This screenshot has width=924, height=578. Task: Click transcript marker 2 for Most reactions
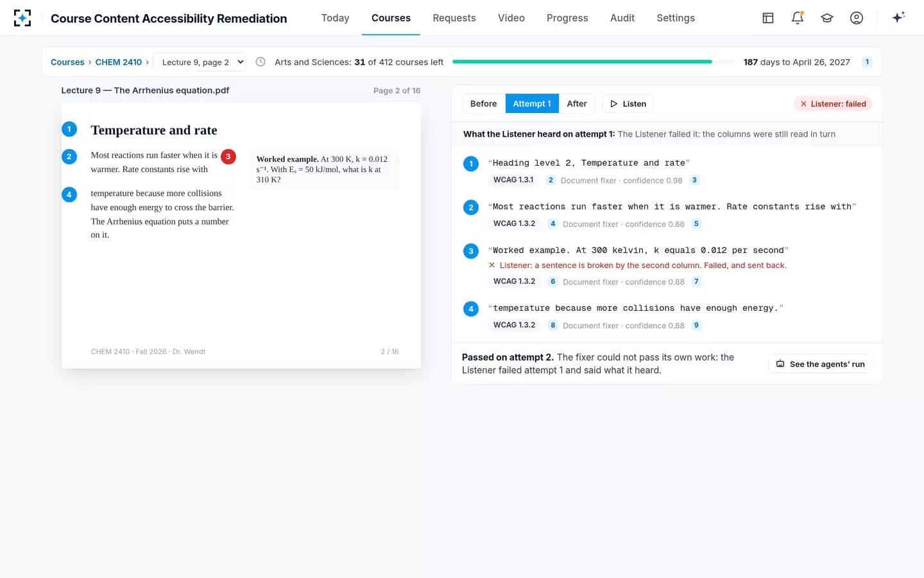point(471,207)
